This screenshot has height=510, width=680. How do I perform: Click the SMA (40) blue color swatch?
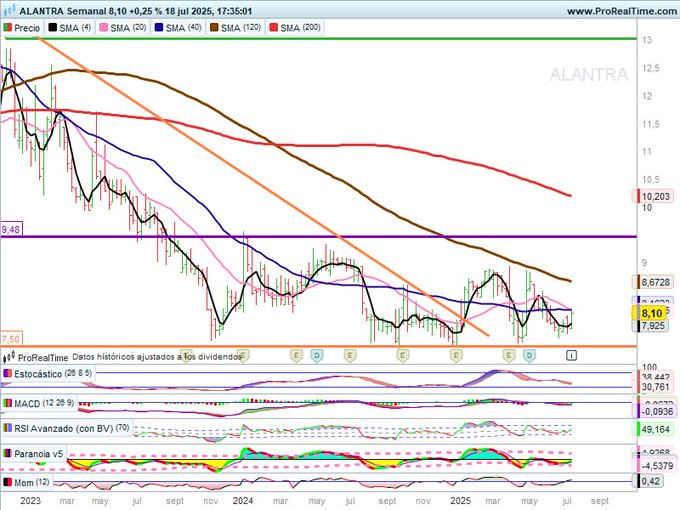point(159,28)
